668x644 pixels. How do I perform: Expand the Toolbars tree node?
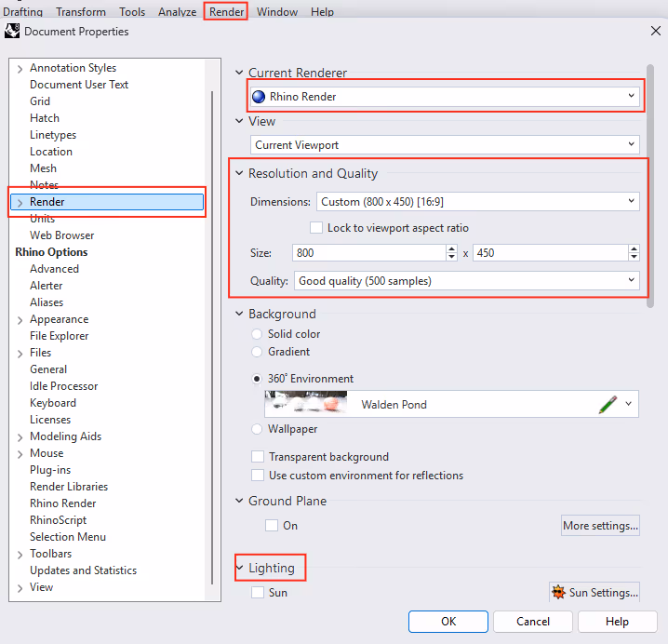pos(20,555)
